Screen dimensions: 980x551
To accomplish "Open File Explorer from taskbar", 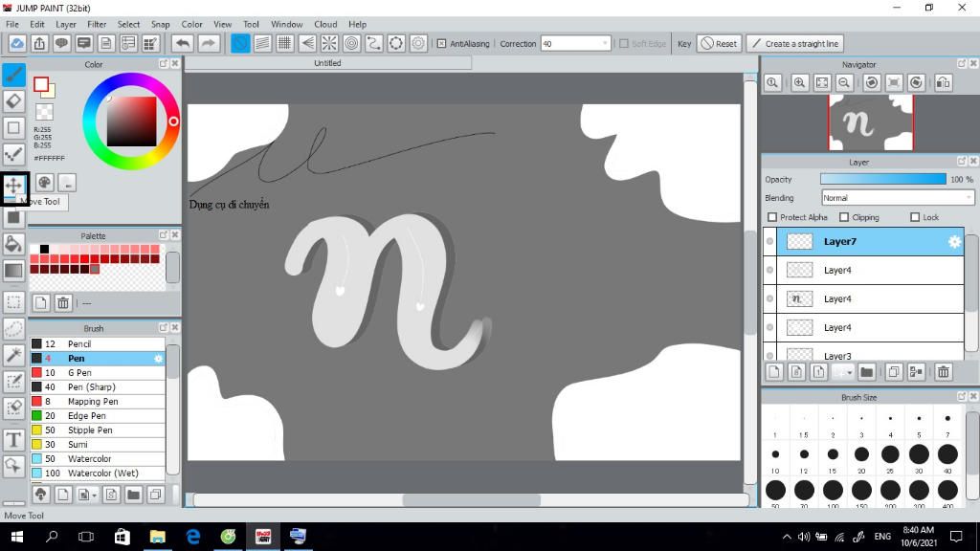I will click(x=158, y=536).
